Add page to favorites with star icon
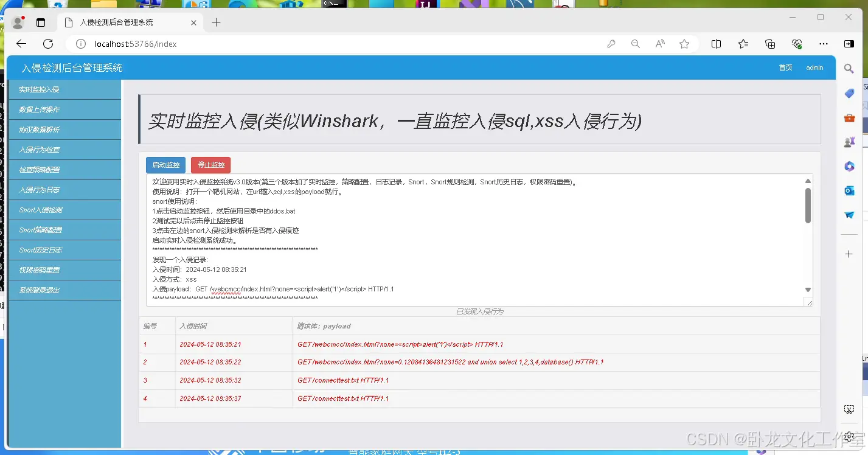The image size is (868, 455). tap(684, 44)
